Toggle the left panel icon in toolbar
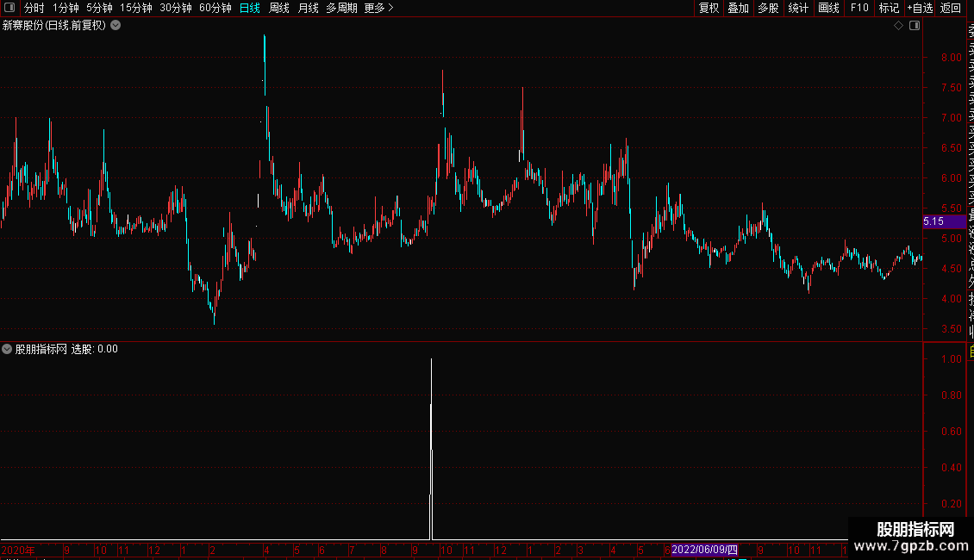Viewport: 974px width, 560px height. tap(9, 8)
